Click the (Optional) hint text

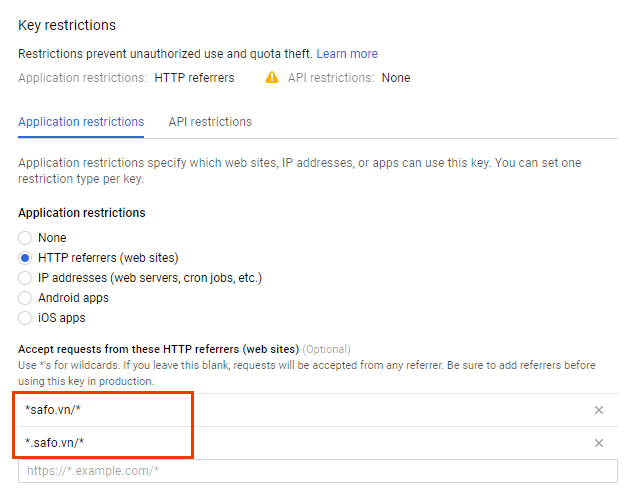[x=326, y=349]
